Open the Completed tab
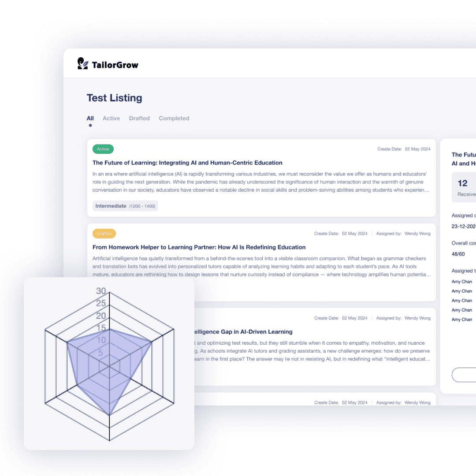This screenshot has height=476, width=476. click(174, 119)
